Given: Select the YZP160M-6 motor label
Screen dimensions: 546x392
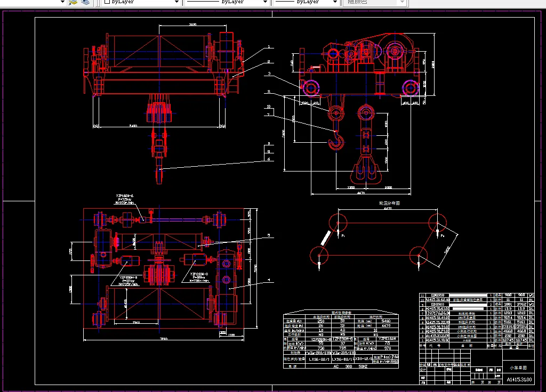Looking at the screenshot, I should (124, 196).
